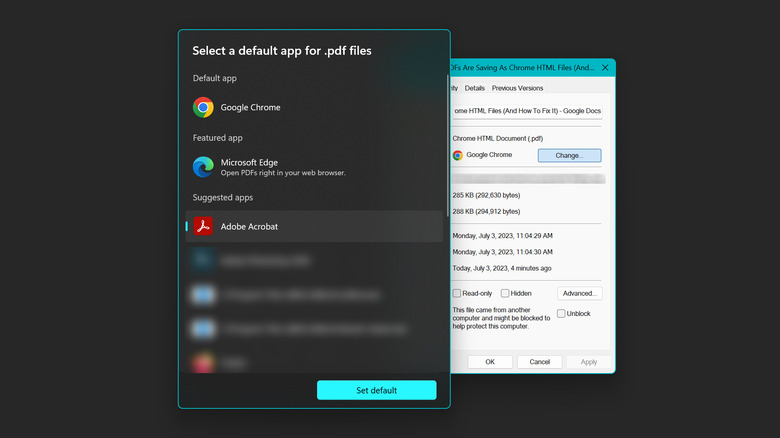Select the Google Chrome default app icon

pyautogui.click(x=203, y=107)
